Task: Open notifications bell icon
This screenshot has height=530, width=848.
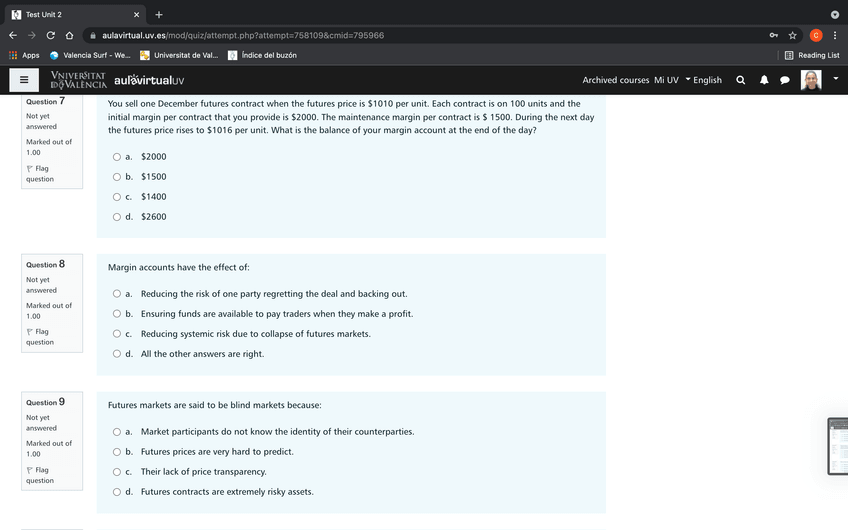Action: tap(764, 80)
